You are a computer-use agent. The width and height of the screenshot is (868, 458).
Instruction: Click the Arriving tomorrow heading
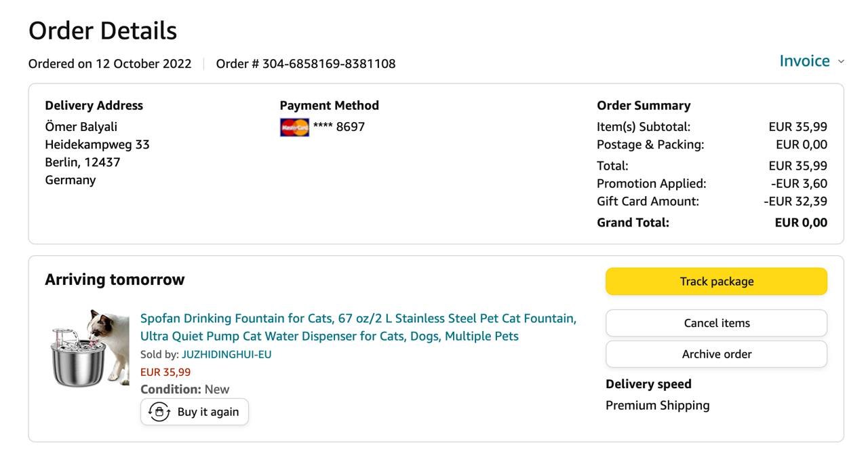point(115,280)
